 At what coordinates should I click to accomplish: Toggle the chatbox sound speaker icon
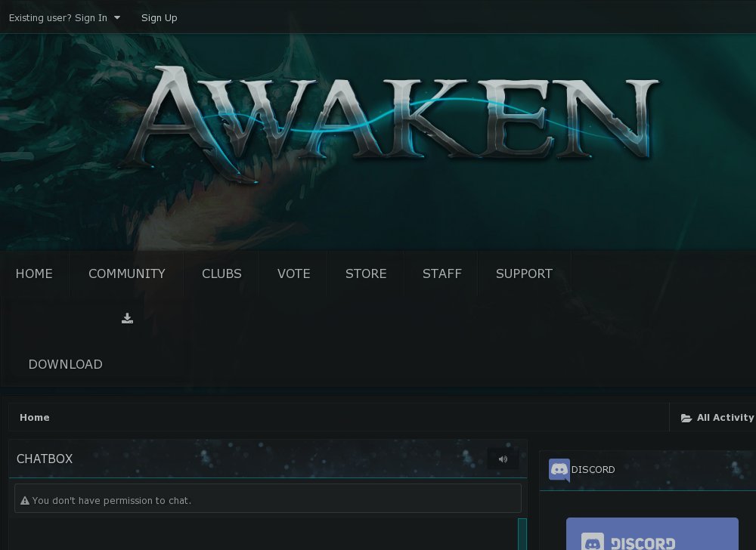(503, 459)
